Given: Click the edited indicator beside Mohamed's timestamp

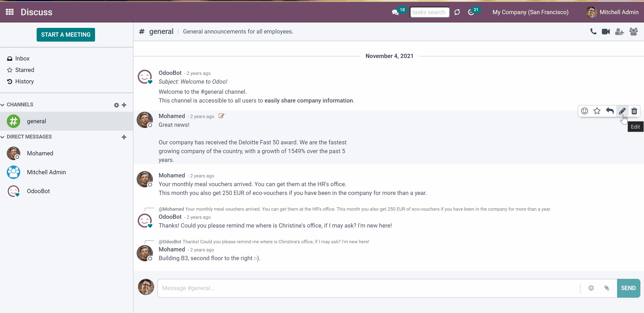Looking at the screenshot, I should 221,116.
